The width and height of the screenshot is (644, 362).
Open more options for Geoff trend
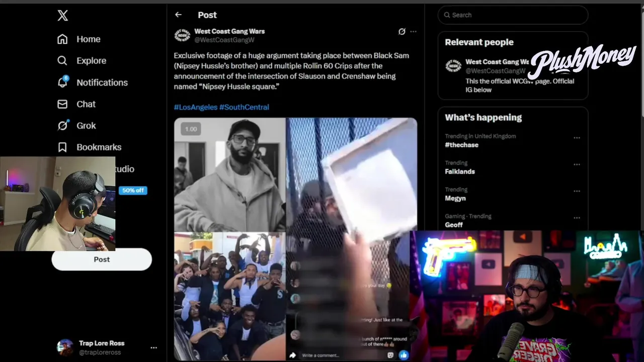click(577, 218)
